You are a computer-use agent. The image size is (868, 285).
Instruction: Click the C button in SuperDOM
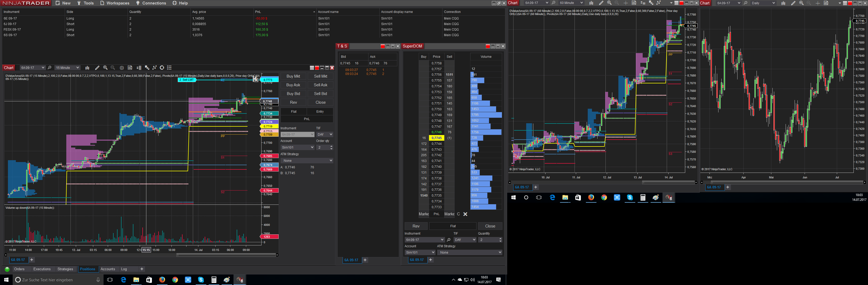458,214
